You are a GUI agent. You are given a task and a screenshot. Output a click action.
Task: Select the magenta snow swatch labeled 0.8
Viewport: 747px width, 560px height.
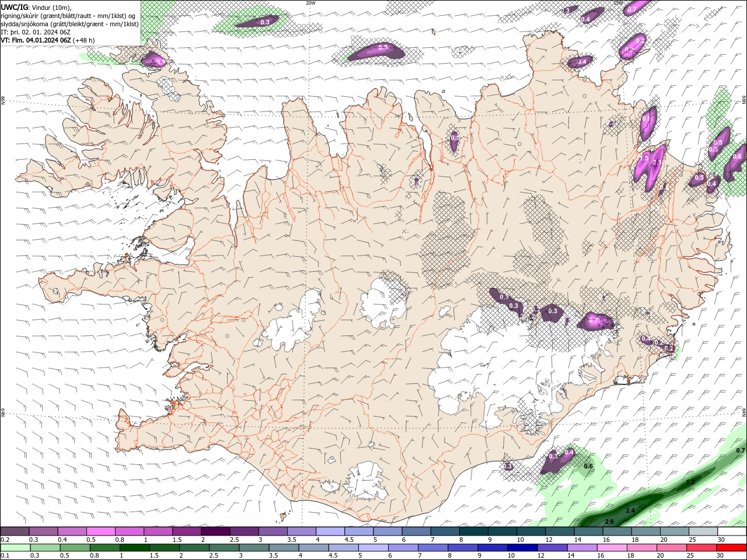[129, 531]
